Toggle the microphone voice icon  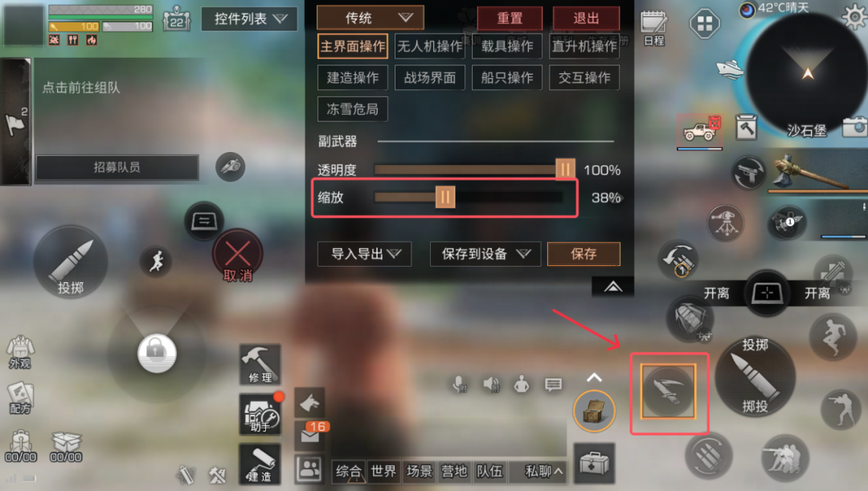[x=460, y=384]
